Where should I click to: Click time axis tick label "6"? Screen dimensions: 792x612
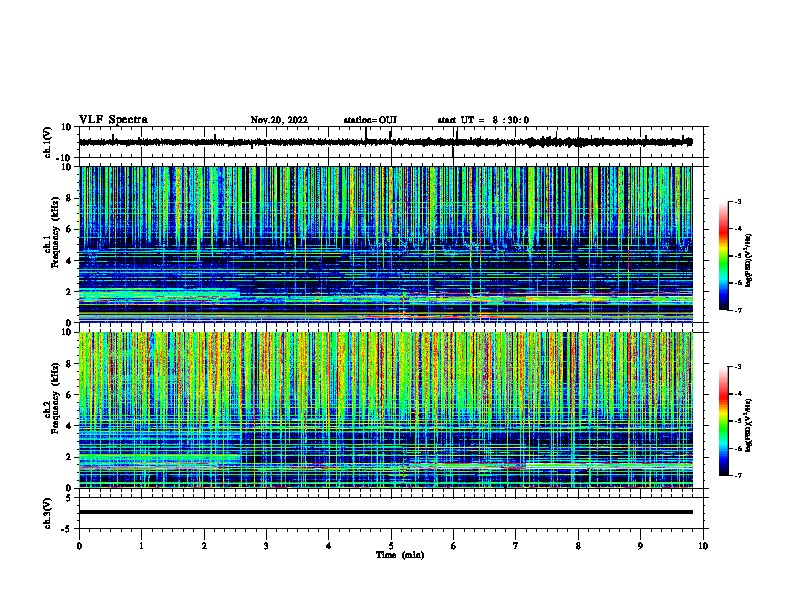point(454,546)
